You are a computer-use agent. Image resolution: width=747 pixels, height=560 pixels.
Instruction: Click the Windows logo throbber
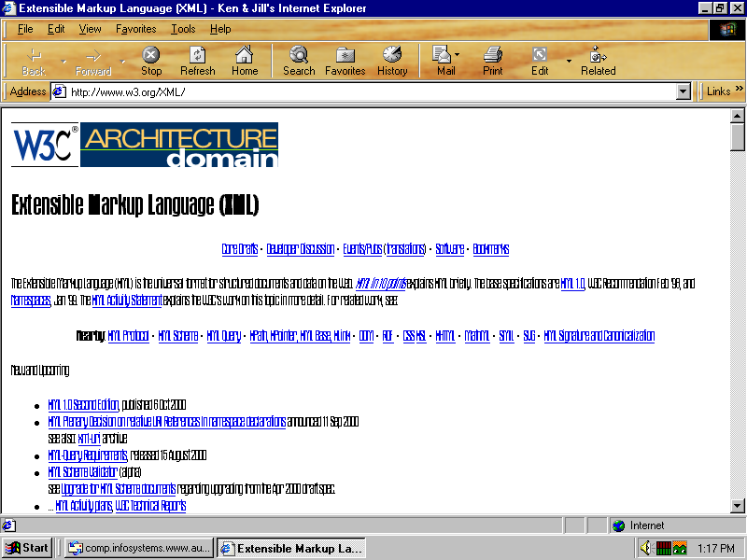point(727,30)
